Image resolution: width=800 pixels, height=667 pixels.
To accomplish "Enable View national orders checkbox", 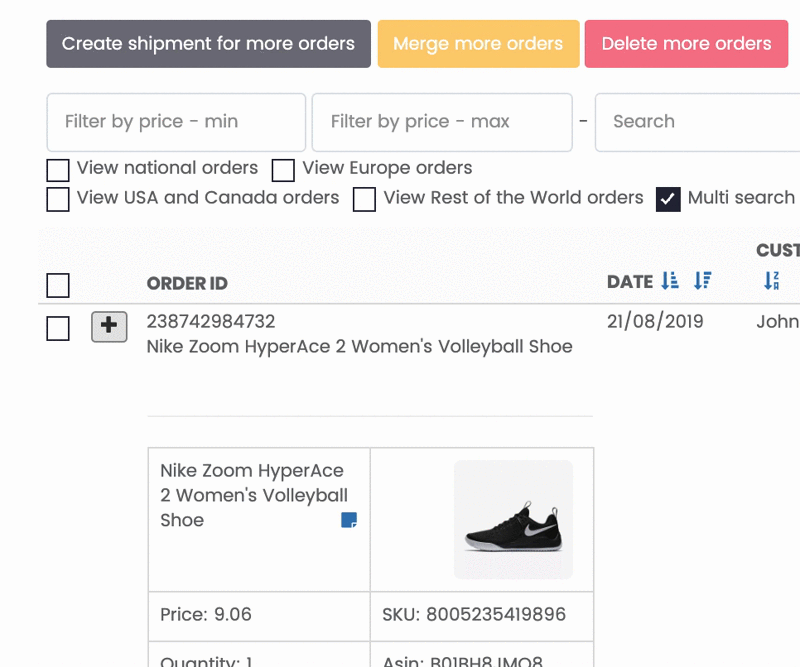I will tap(58, 170).
